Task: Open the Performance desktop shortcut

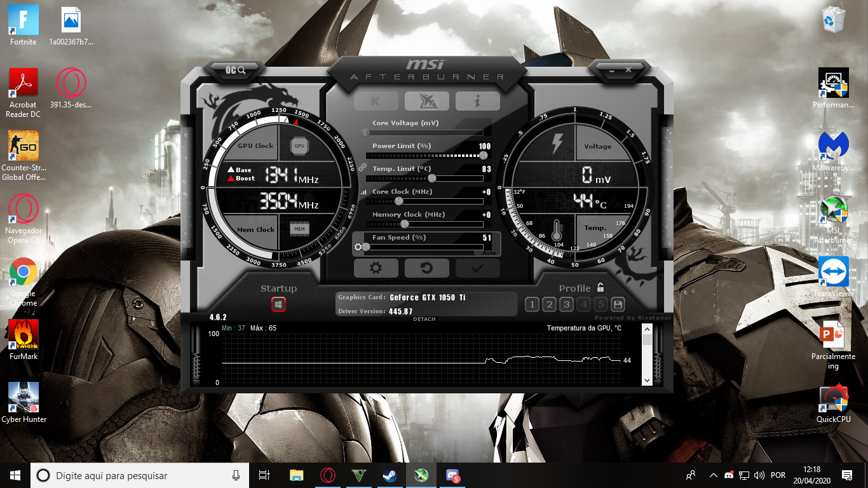Action: coord(833,88)
